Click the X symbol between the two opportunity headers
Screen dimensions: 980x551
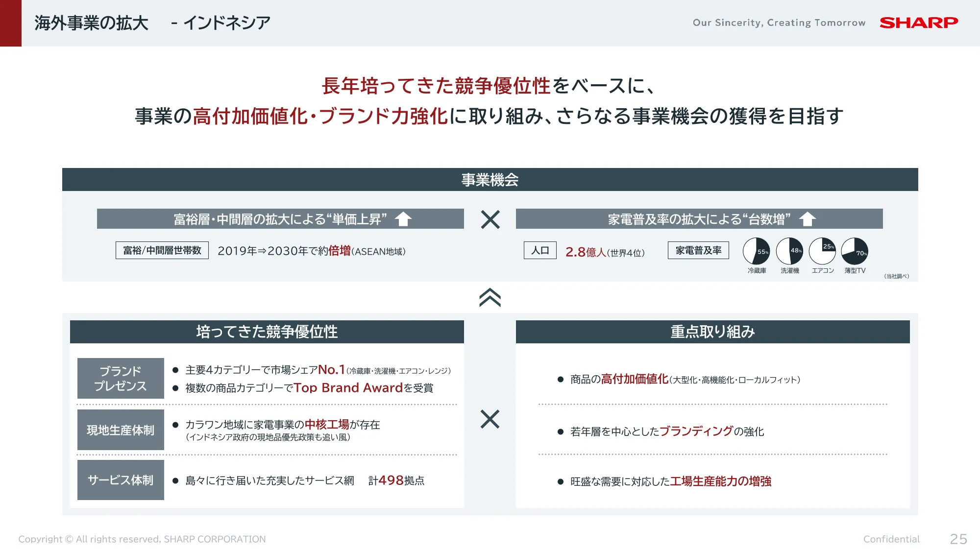pos(490,219)
